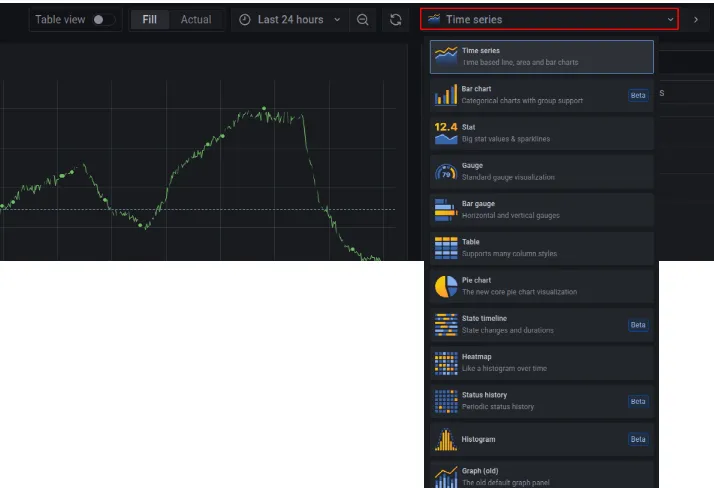The width and height of the screenshot is (714, 488).
Task: Click the Histogram icon
Action: click(446, 439)
